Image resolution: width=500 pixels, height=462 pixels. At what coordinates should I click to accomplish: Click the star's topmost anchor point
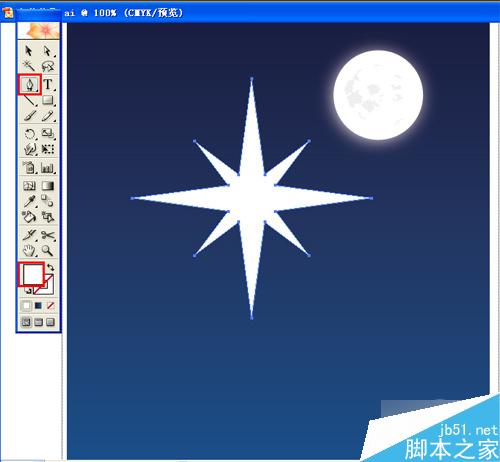coord(252,79)
